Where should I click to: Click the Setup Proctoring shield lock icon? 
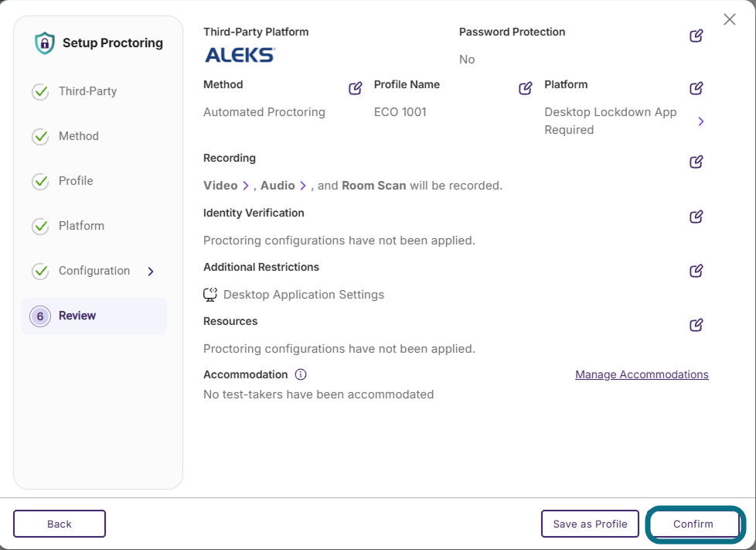[44, 43]
